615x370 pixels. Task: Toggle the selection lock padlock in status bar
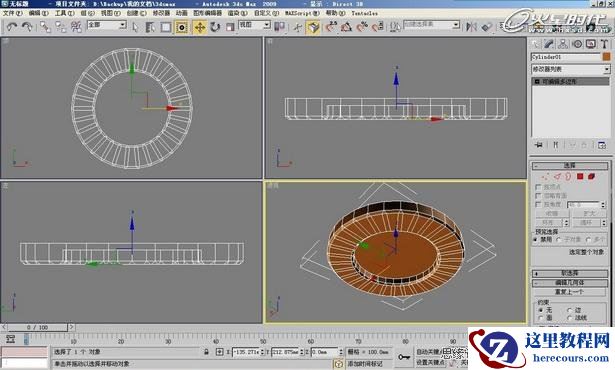pos(206,352)
